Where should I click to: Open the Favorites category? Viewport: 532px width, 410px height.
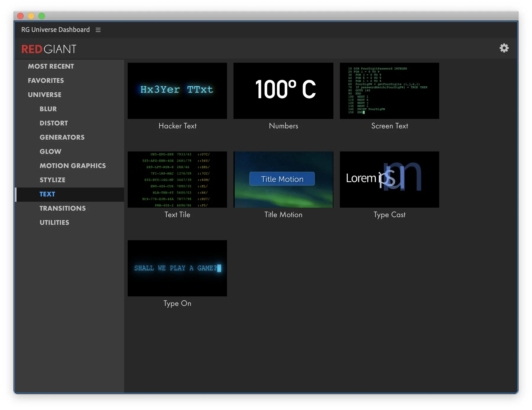point(46,80)
